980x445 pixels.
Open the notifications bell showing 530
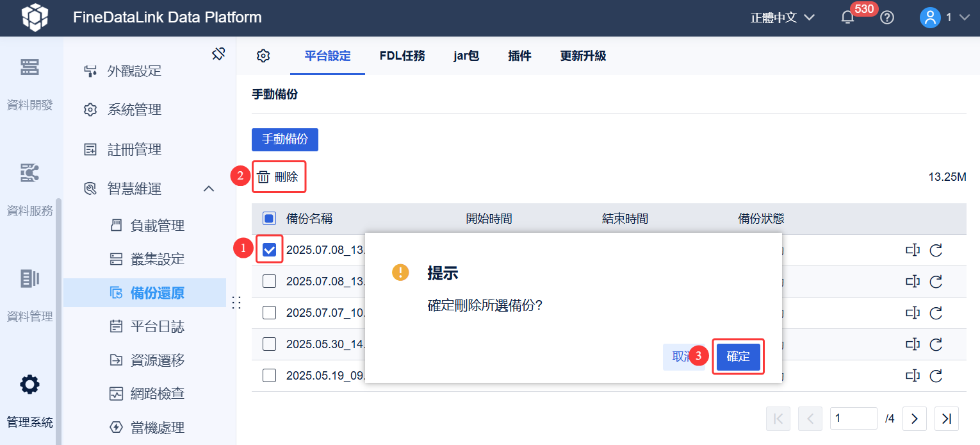click(848, 18)
